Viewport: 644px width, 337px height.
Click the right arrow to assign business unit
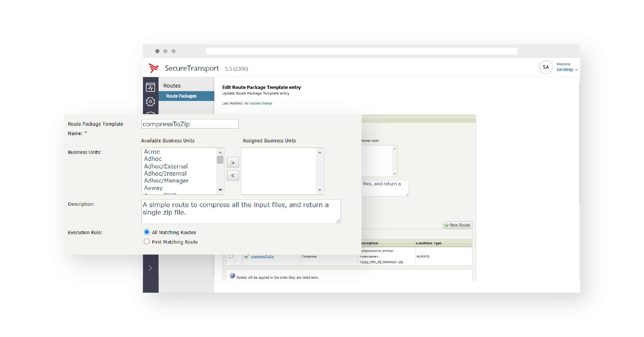point(233,162)
